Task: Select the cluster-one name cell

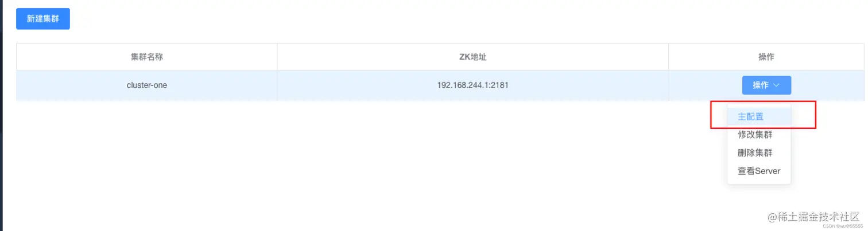Action: click(147, 85)
